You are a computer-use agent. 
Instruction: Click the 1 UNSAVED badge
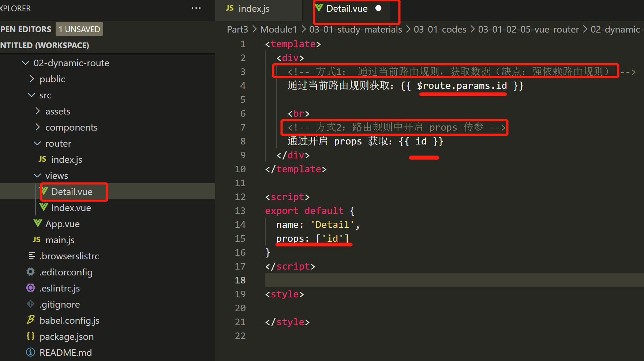point(79,29)
